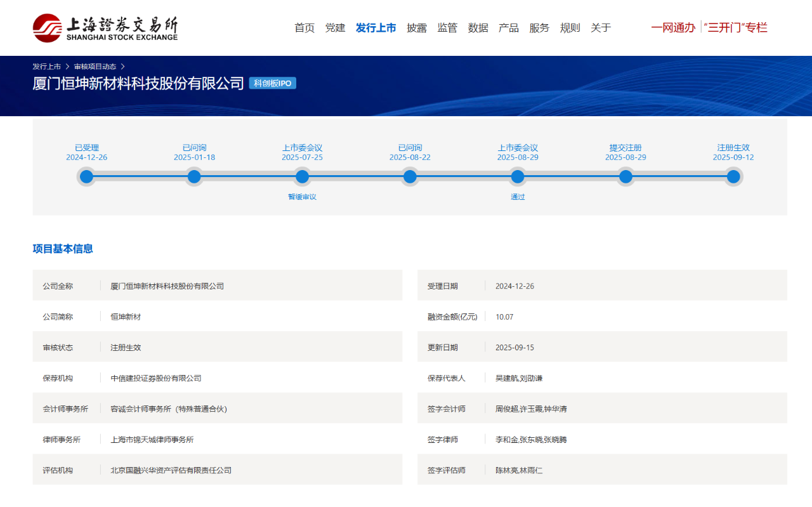
Task: Open the "三开门"专栏 link
Action: tap(736, 28)
